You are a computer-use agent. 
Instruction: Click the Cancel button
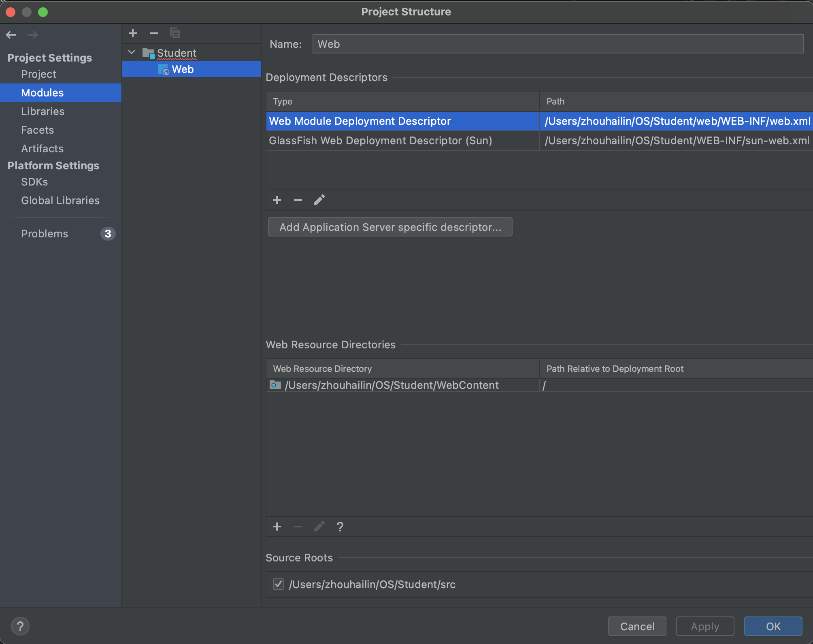[x=637, y=626]
